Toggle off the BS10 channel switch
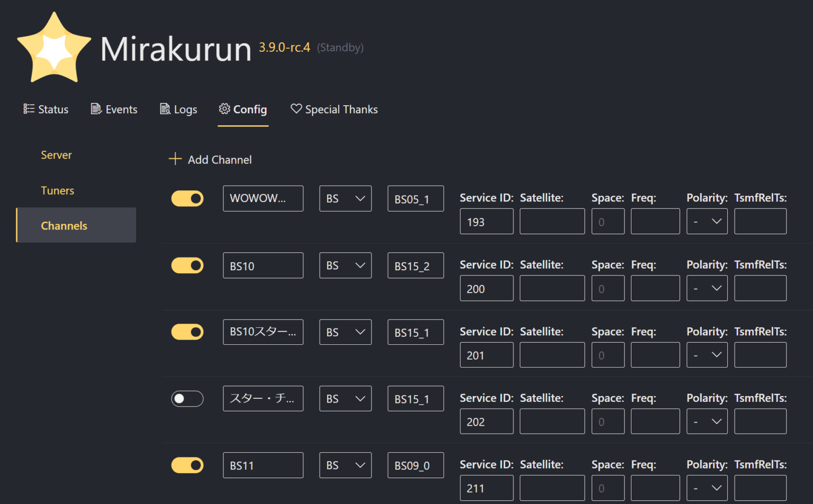This screenshot has width=813, height=504. pyautogui.click(x=187, y=265)
